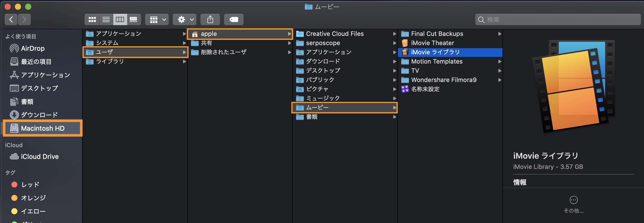Click the 情報 heading in preview pane
Viewport: 644px width, 223px height.
click(x=520, y=183)
